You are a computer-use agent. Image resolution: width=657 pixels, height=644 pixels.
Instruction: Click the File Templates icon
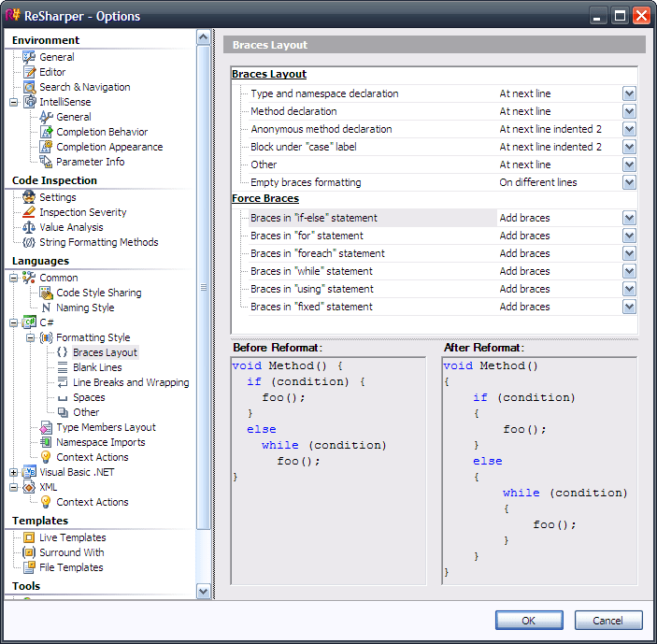click(x=29, y=567)
